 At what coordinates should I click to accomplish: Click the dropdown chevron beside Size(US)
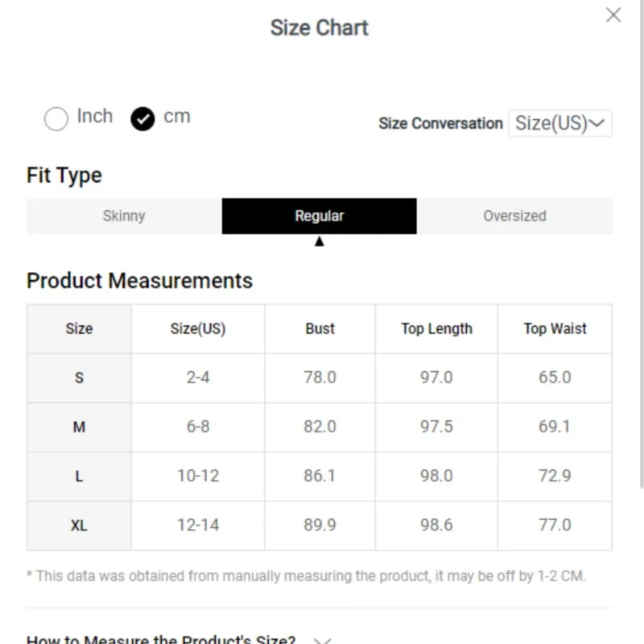point(597,123)
